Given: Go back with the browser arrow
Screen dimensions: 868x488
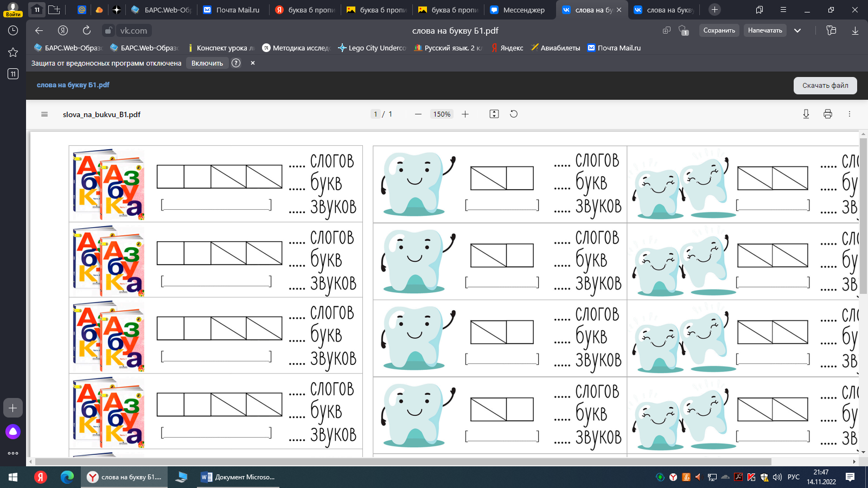Looking at the screenshot, I should click(39, 30).
